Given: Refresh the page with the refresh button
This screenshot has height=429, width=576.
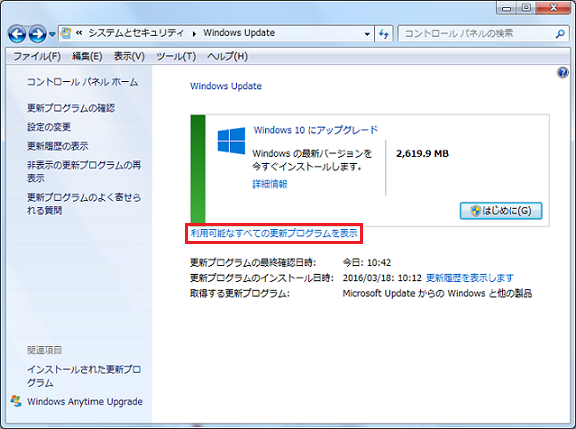Looking at the screenshot, I should [384, 34].
